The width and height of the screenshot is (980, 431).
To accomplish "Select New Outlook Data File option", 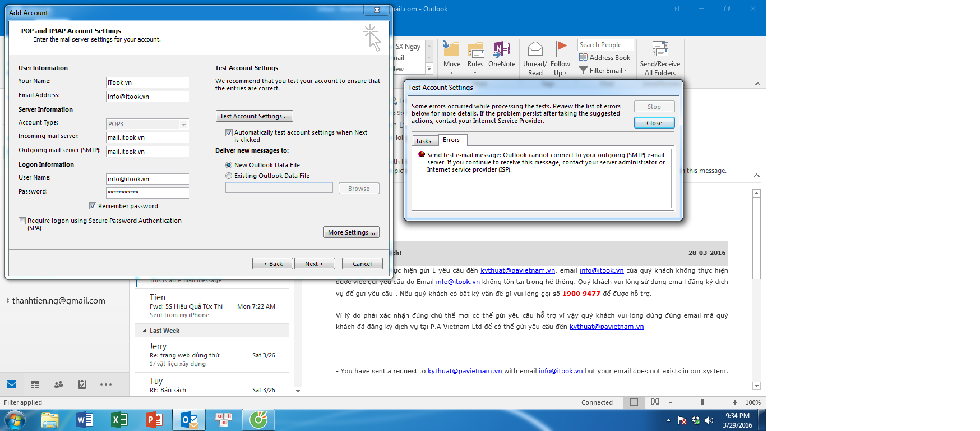I will pyautogui.click(x=229, y=165).
